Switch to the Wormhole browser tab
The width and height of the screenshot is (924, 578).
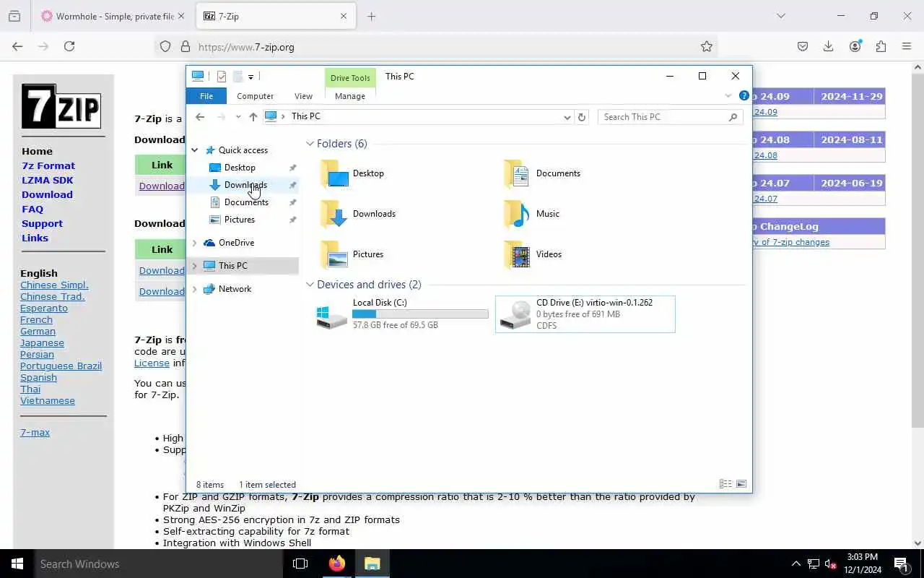pos(114,16)
